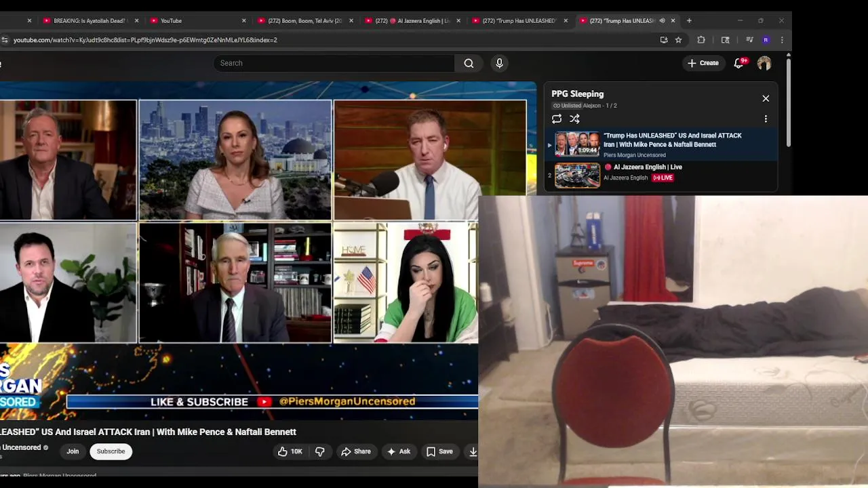Click the playlist thumbnail showing 1:09:44

pyautogui.click(x=577, y=144)
